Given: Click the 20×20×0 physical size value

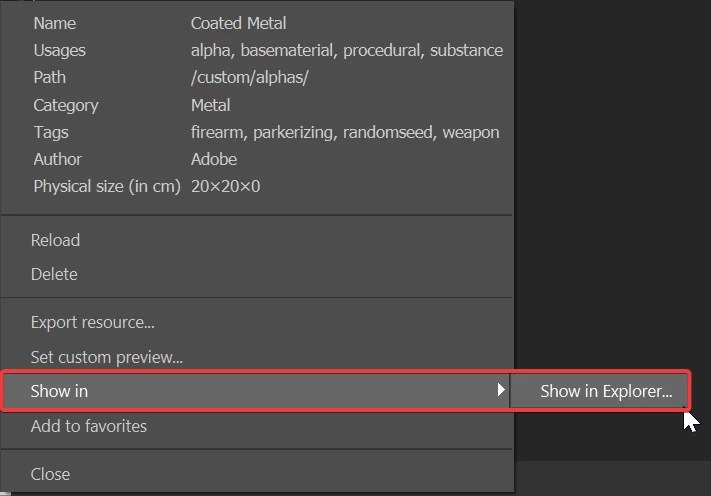Looking at the screenshot, I should pyautogui.click(x=225, y=186).
